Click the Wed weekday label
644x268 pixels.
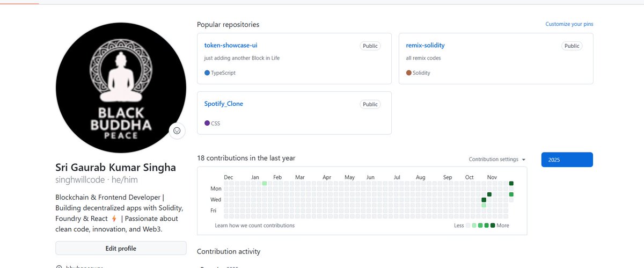click(216, 200)
